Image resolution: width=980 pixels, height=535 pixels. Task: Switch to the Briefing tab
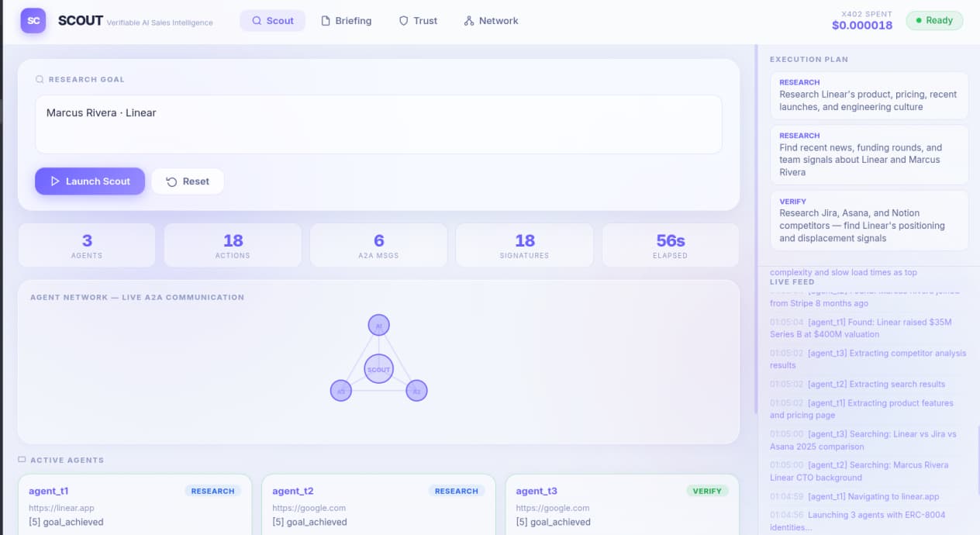(x=346, y=21)
